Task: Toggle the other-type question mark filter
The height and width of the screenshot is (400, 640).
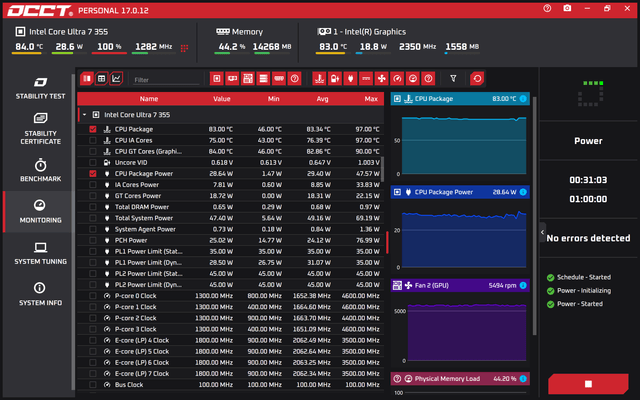Action: pyautogui.click(x=428, y=78)
